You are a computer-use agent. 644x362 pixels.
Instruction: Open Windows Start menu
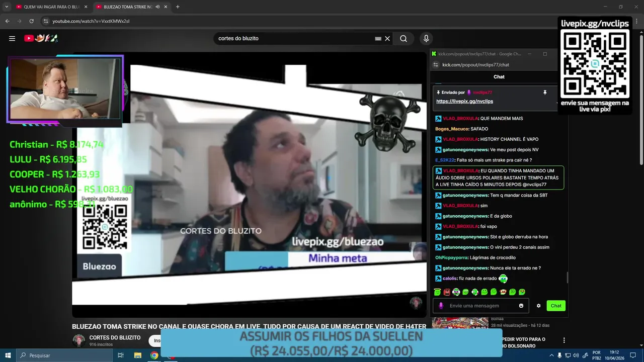(8, 355)
